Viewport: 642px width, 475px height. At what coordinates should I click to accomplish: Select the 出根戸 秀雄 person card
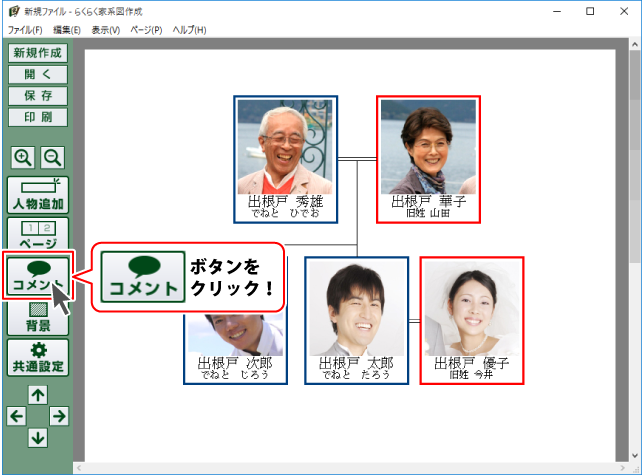coord(285,160)
